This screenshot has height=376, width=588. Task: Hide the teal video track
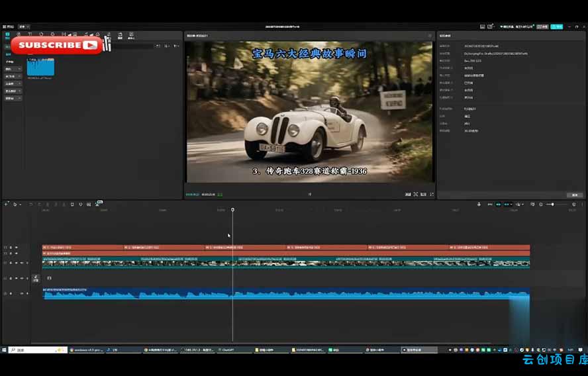click(16, 263)
